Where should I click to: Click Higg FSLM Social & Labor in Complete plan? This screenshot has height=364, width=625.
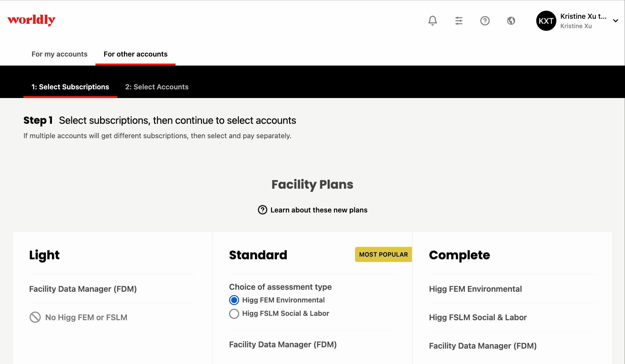click(478, 317)
